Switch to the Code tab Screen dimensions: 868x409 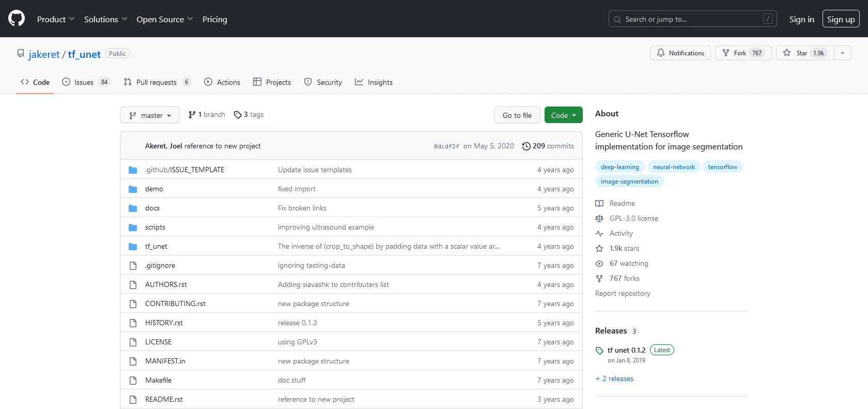[x=35, y=82]
